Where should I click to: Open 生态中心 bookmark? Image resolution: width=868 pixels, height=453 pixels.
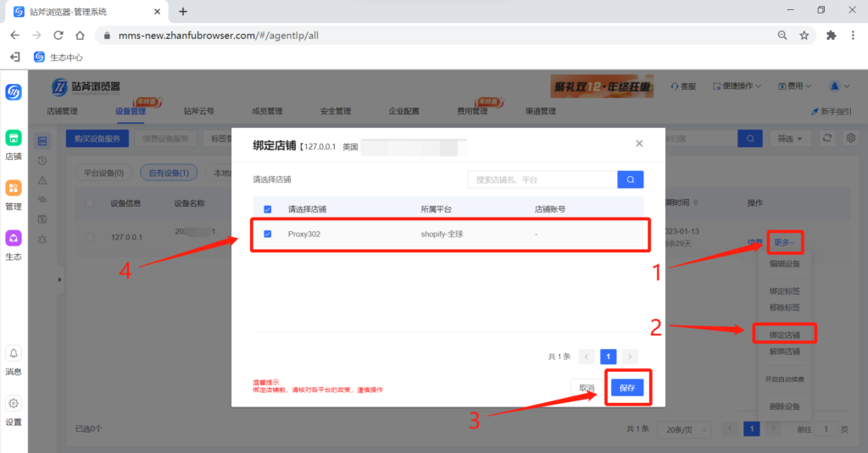pos(58,57)
